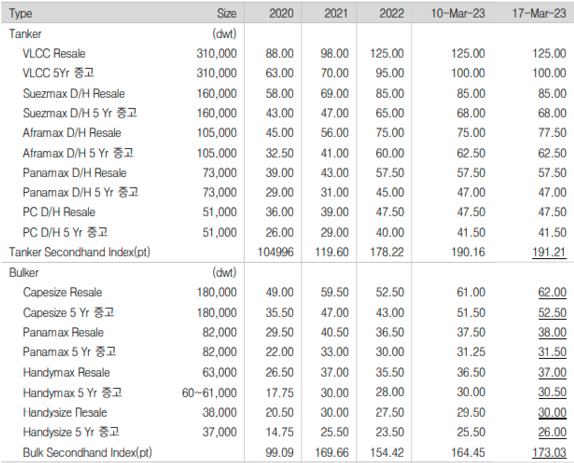The width and height of the screenshot is (574, 463).
Task: Select the PC D/H Resale row label
Action: (x=59, y=212)
